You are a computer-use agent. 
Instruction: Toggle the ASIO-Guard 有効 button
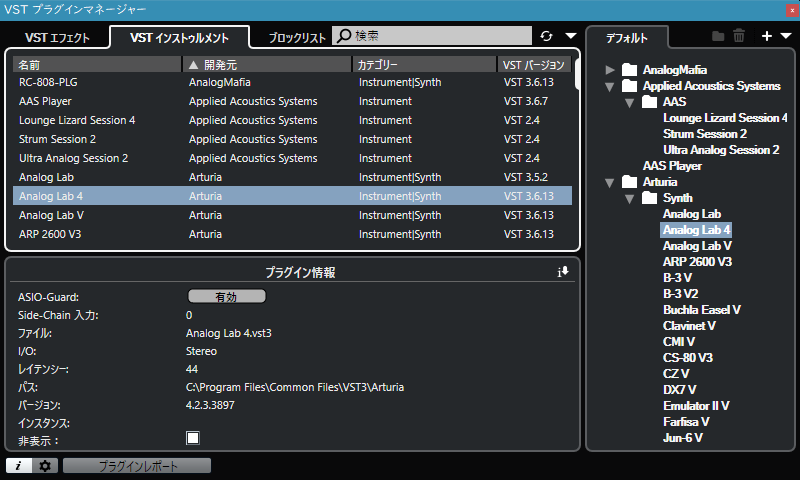[227, 296]
